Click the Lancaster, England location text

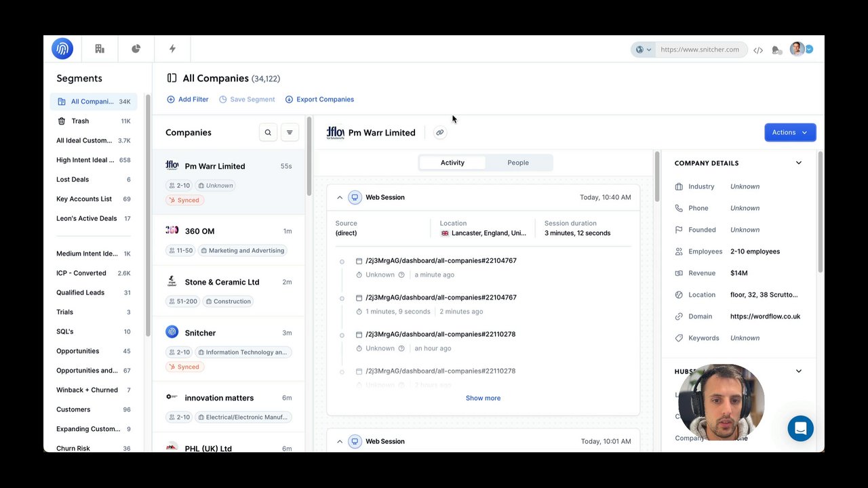click(x=489, y=233)
